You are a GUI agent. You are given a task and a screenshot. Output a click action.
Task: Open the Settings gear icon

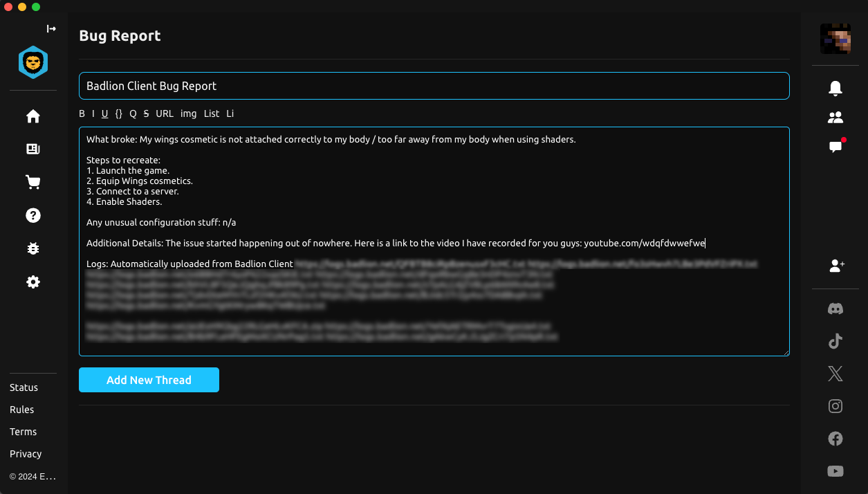pyautogui.click(x=33, y=282)
